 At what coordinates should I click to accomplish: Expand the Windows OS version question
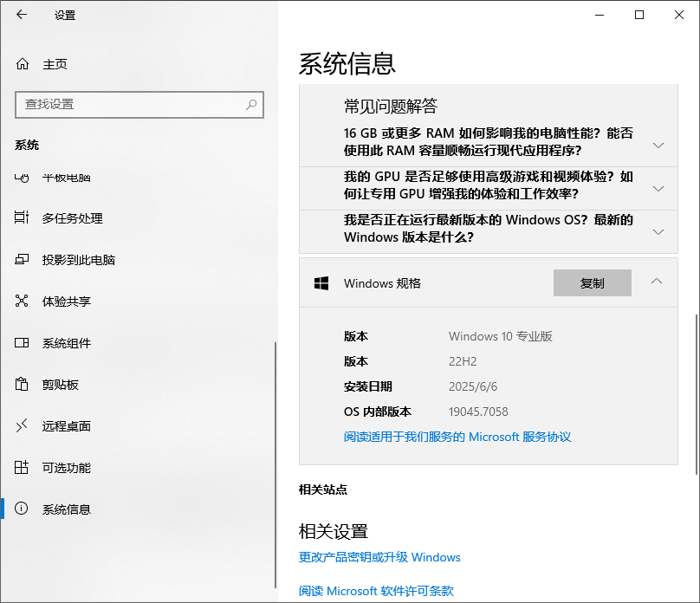coord(658,229)
